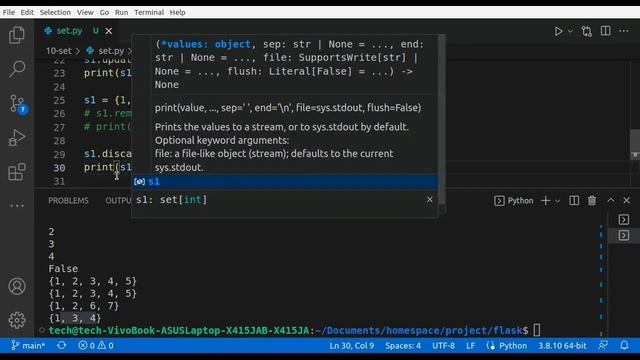This screenshot has width=640, height=360.
Task: Open the Selection menu
Action: click(55, 12)
